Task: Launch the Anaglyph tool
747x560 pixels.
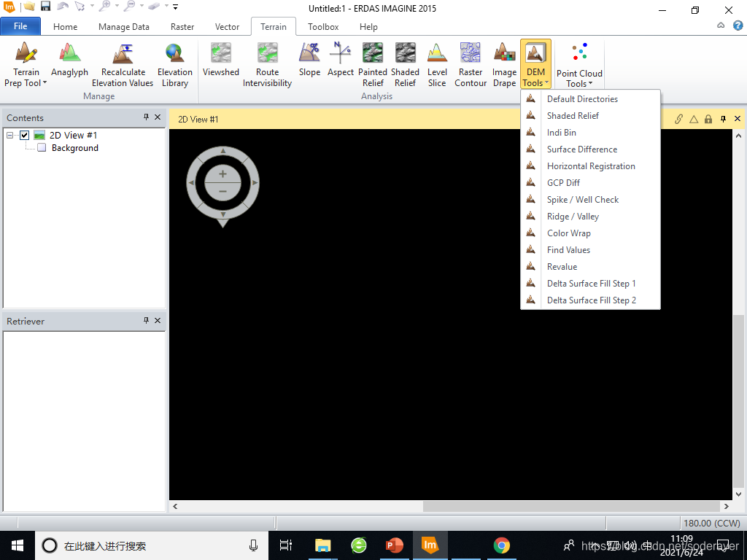Action: [69, 60]
